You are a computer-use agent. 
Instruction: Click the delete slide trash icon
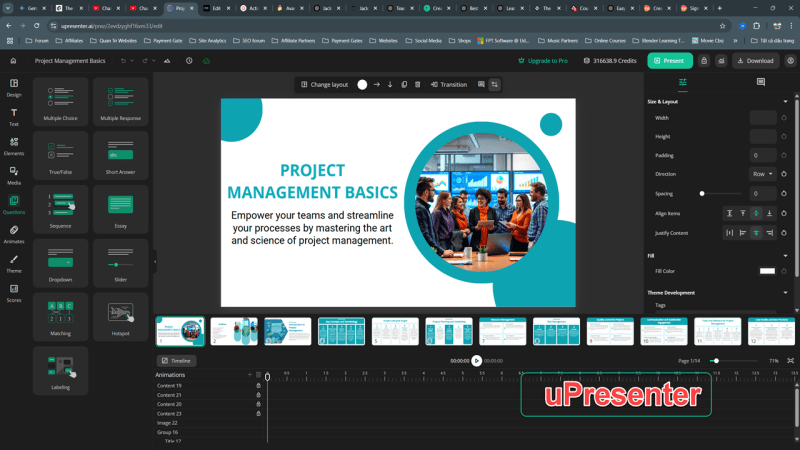tap(417, 84)
